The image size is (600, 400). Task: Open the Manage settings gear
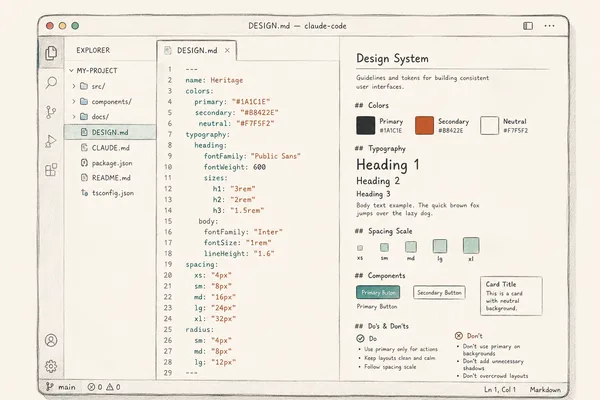click(x=51, y=366)
